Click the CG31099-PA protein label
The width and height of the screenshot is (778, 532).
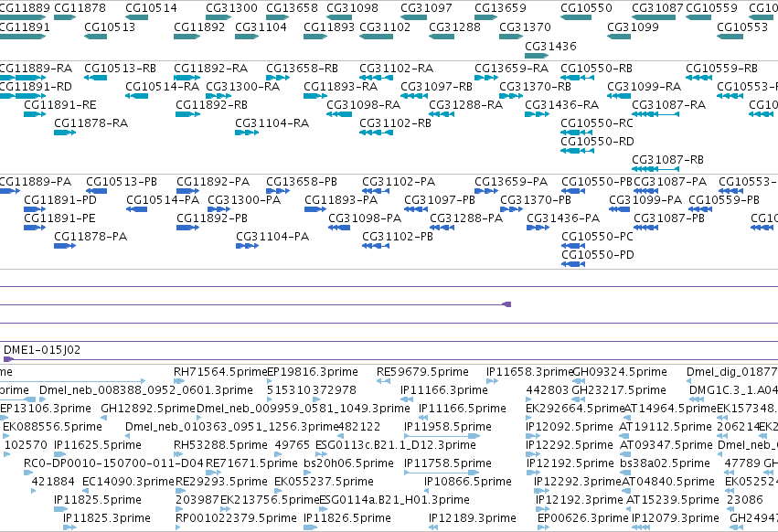[645, 200]
